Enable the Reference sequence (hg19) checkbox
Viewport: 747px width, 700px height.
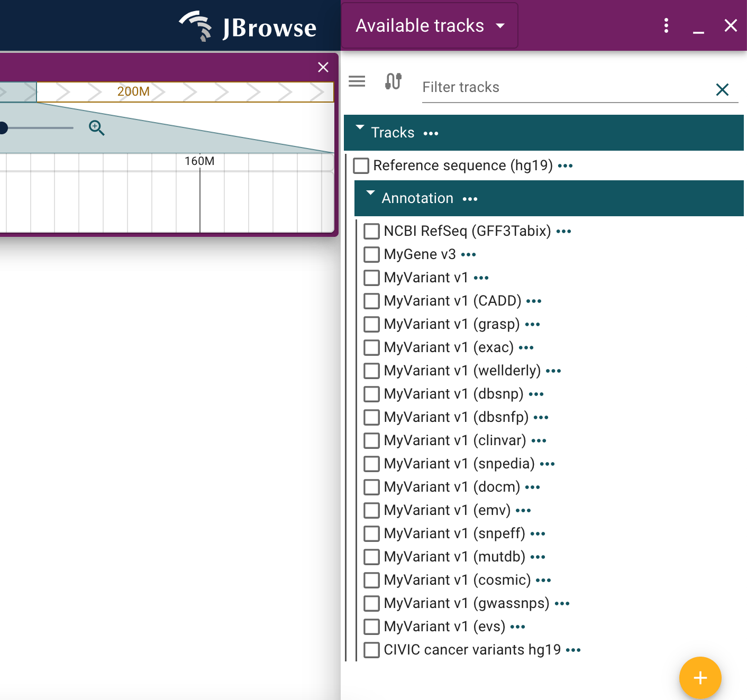click(361, 165)
